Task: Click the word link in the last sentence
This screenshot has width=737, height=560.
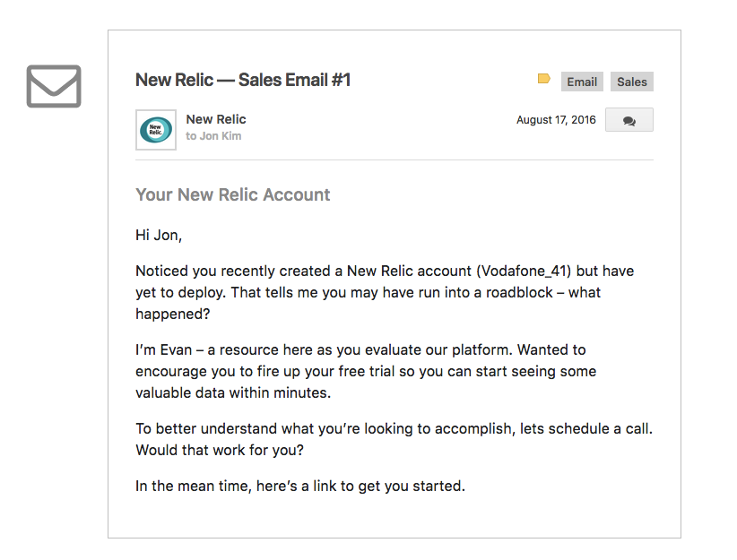Action: coord(325,486)
